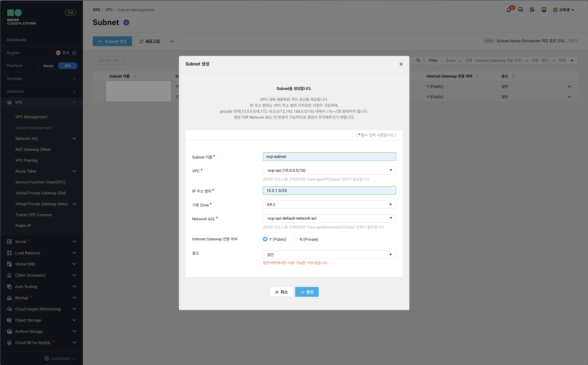Expand the 용도 일반 dropdown
This screenshot has width=588, height=365.
tap(329, 254)
